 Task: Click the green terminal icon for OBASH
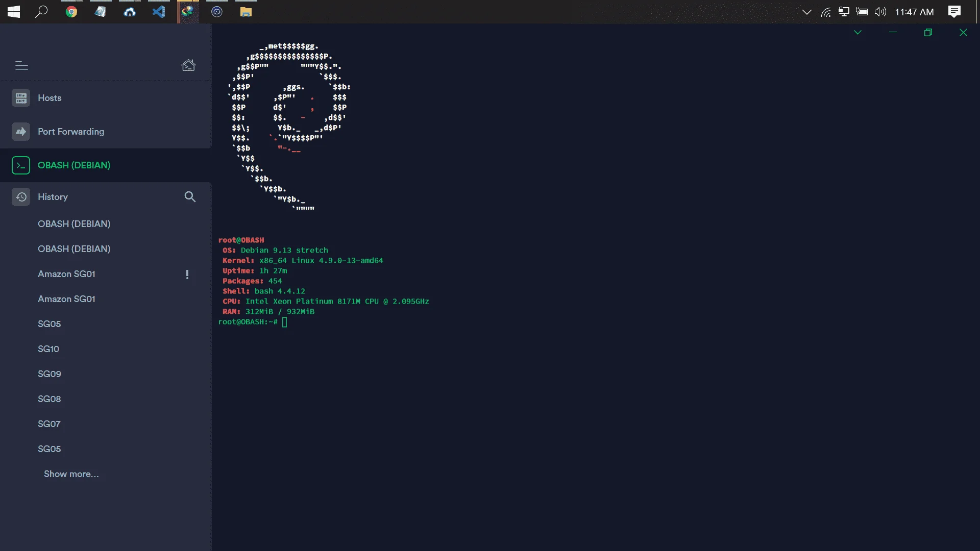point(21,165)
